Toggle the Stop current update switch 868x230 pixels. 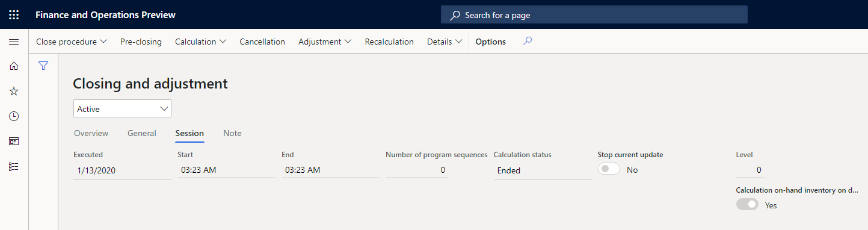pyautogui.click(x=609, y=170)
